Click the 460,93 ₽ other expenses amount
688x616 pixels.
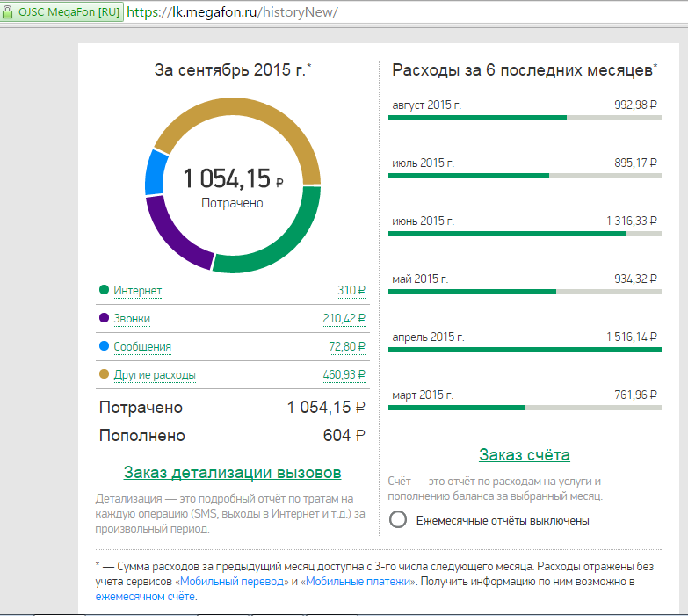tap(344, 374)
